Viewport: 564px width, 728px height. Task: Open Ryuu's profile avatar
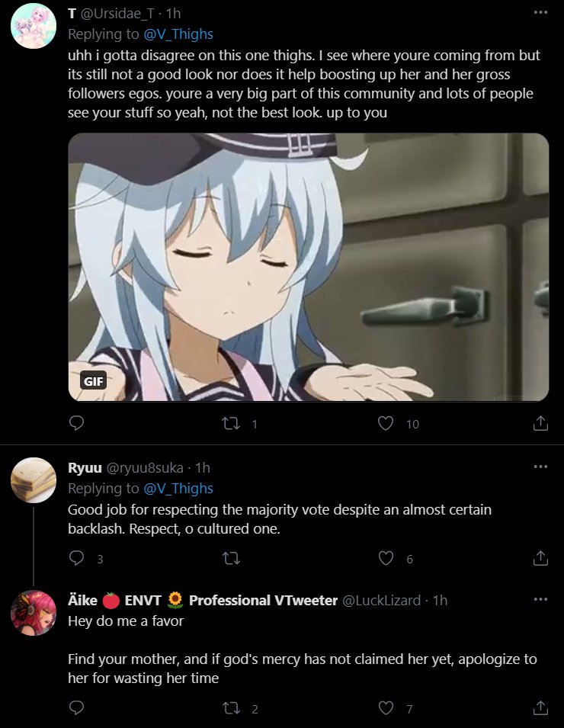pyautogui.click(x=34, y=480)
